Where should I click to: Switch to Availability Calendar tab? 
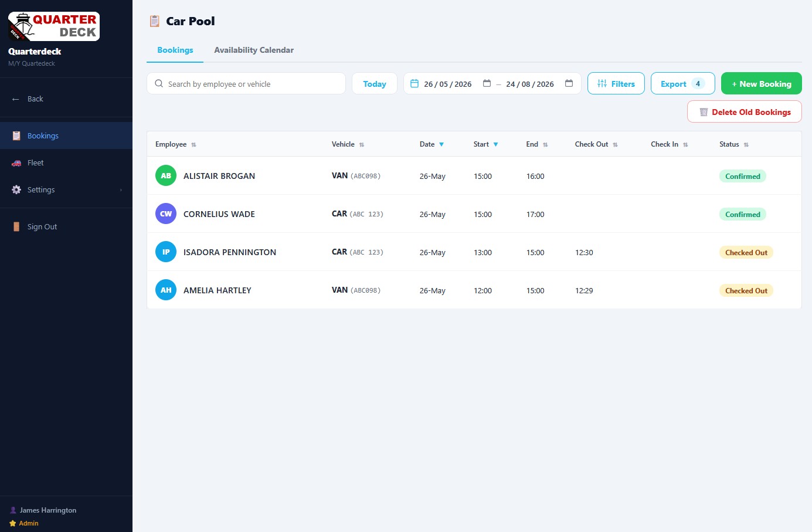pos(254,50)
